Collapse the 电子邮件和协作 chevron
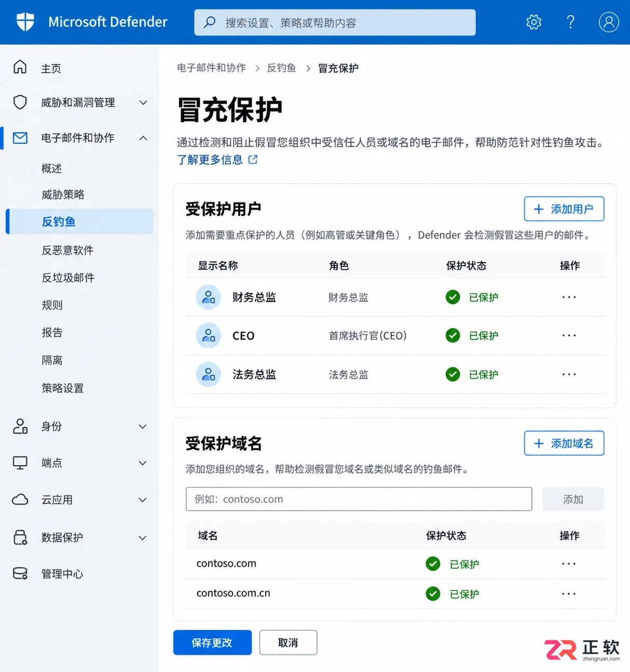Viewport: 630px width, 672px height. point(143,138)
